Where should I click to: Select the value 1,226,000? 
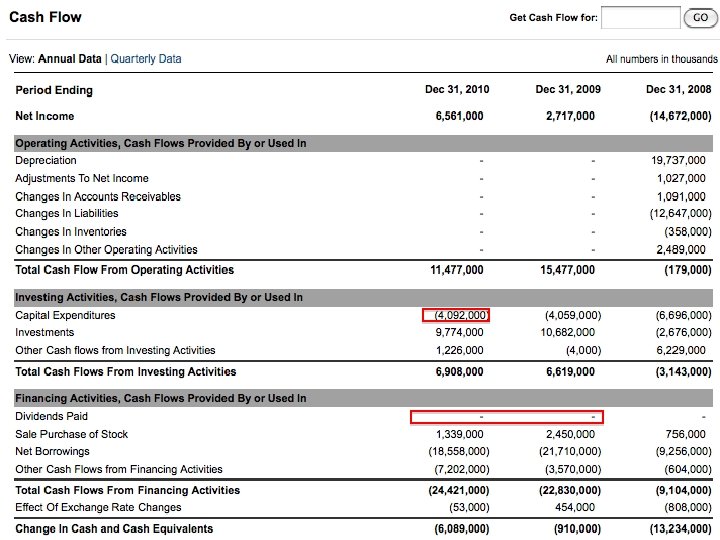pos(460,350)
